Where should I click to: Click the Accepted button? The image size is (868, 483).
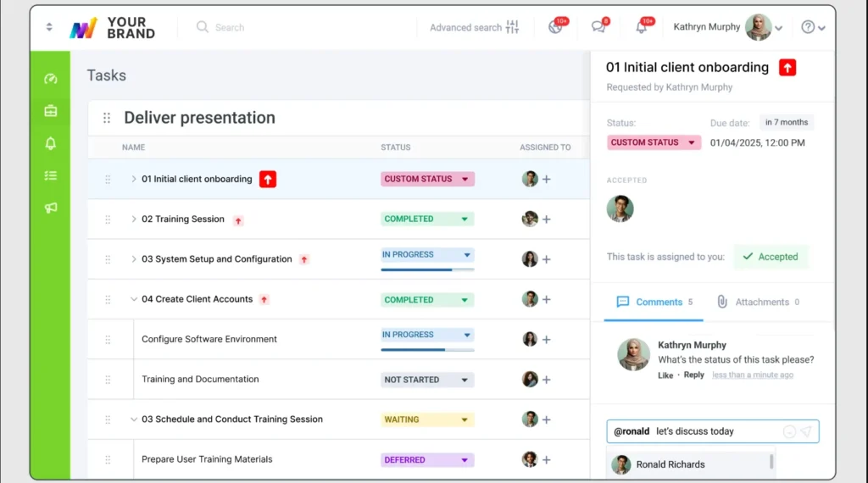(x=770, y=257)
